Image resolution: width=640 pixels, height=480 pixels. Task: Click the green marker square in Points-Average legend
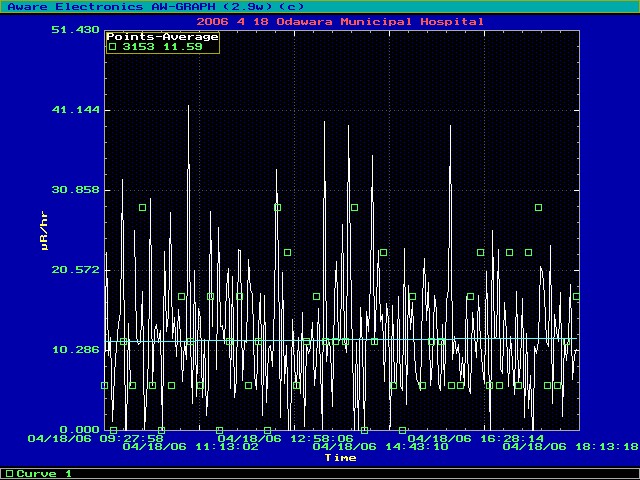pyautogui.click(x=112, y=46)
